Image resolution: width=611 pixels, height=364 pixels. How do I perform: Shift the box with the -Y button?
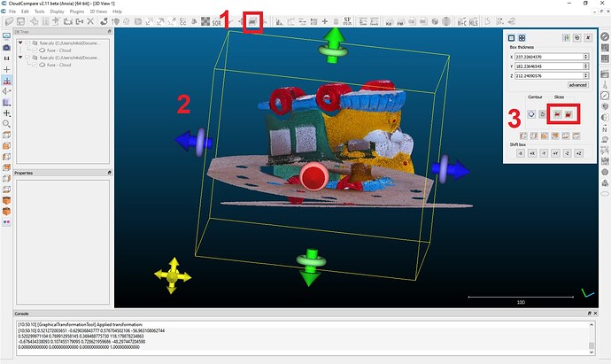pyautogui.click(x=544, y=153)
